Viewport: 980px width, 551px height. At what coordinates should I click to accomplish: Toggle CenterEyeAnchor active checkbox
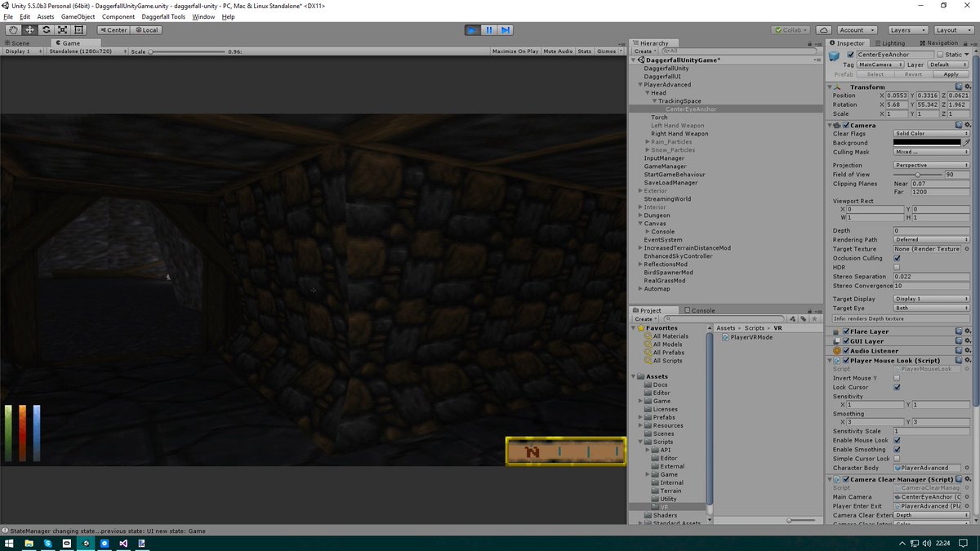tap(850, 55)
